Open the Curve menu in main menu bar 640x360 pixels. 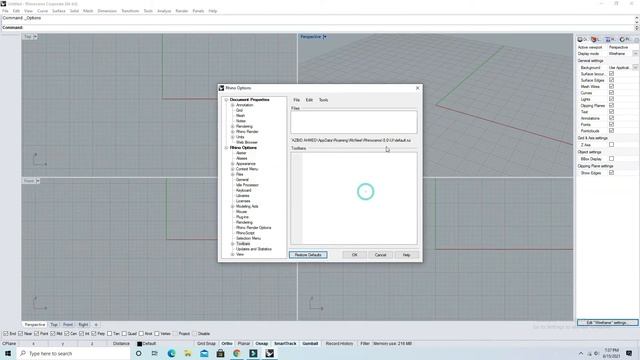pos(42,11)
